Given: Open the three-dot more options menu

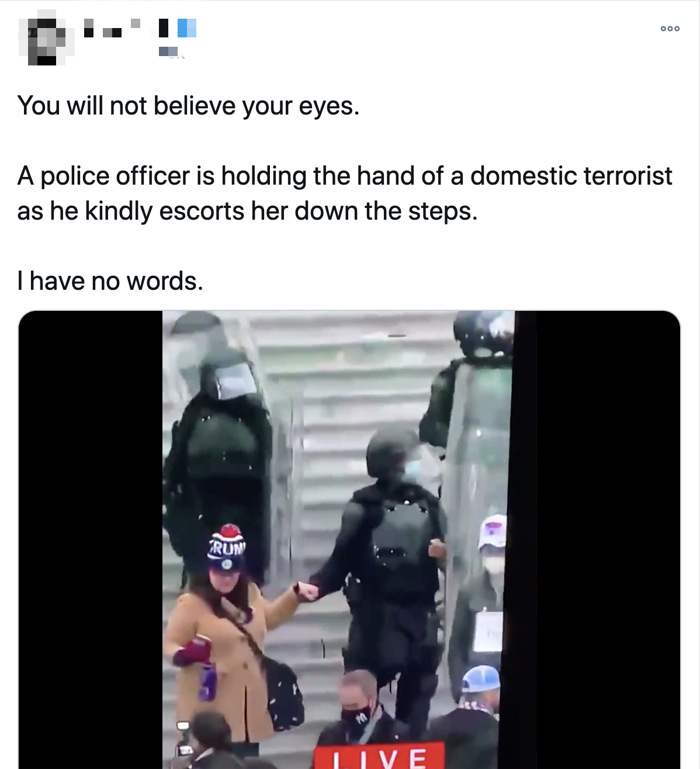Looking at the screenshot, I should coord(670,29).
